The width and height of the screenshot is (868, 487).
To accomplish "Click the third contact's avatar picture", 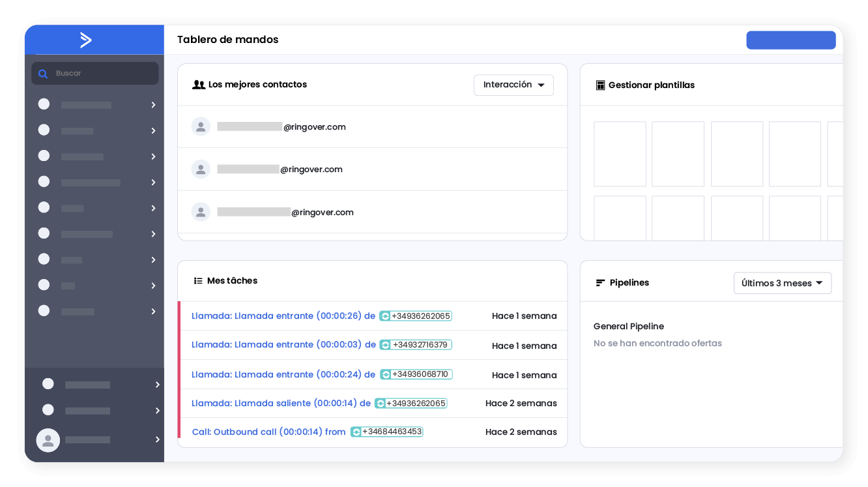I will [x=201, y=211].
